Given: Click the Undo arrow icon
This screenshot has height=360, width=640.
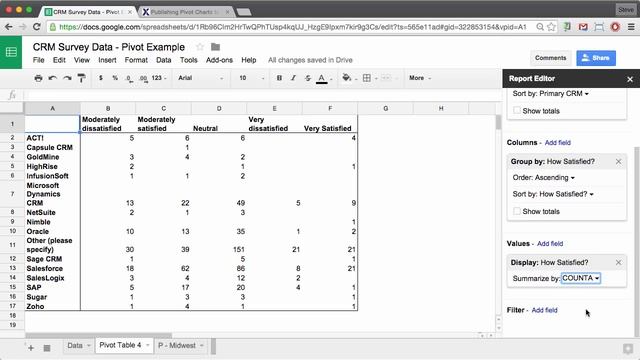Looking at the screenshot, I should [52, 78].
